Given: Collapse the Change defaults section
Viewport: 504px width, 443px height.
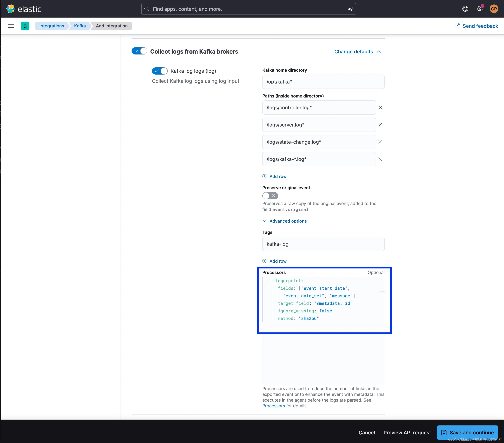Looking at the screenshot, I should tap(358, 52).
